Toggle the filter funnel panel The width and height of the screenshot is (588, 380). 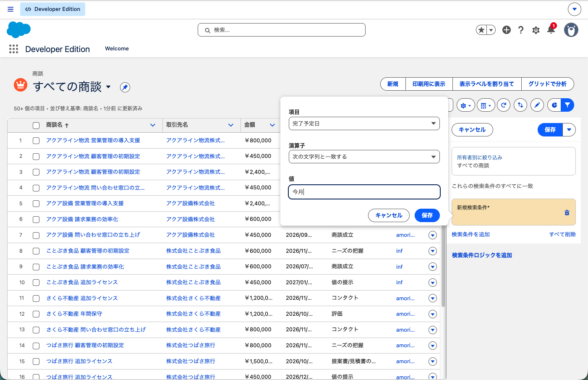pyautogui.click(x=567, y=105)
